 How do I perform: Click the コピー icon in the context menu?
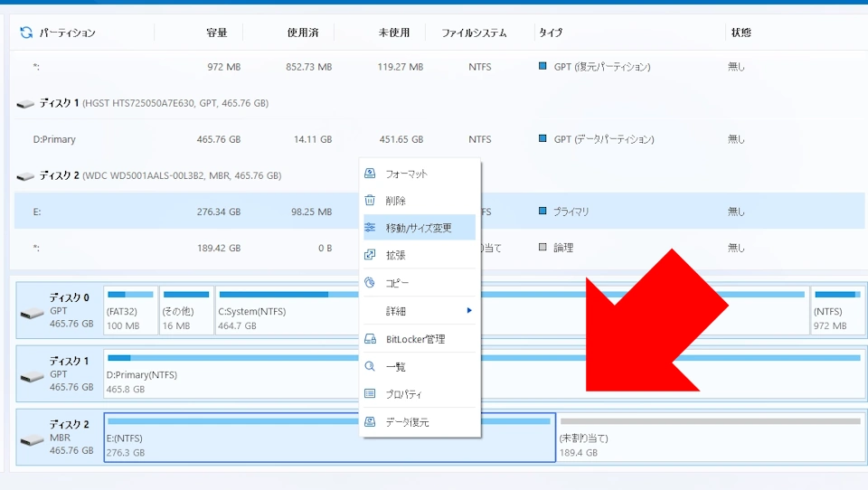370,282
